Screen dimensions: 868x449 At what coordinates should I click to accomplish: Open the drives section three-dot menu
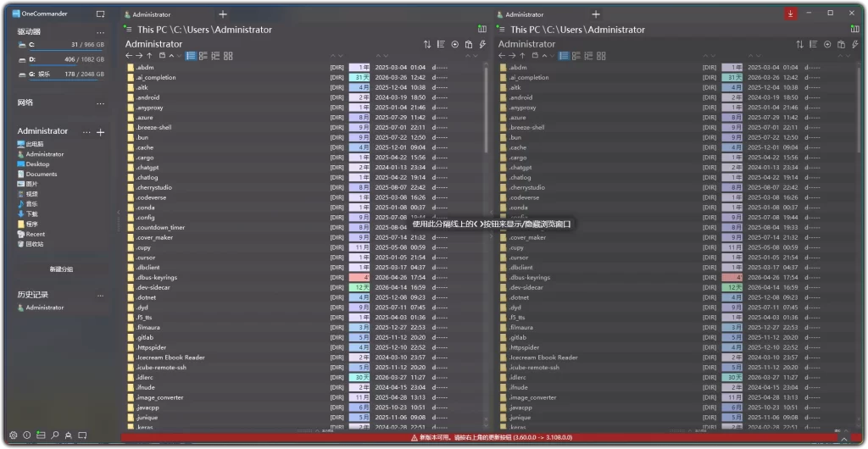point(100,33)
